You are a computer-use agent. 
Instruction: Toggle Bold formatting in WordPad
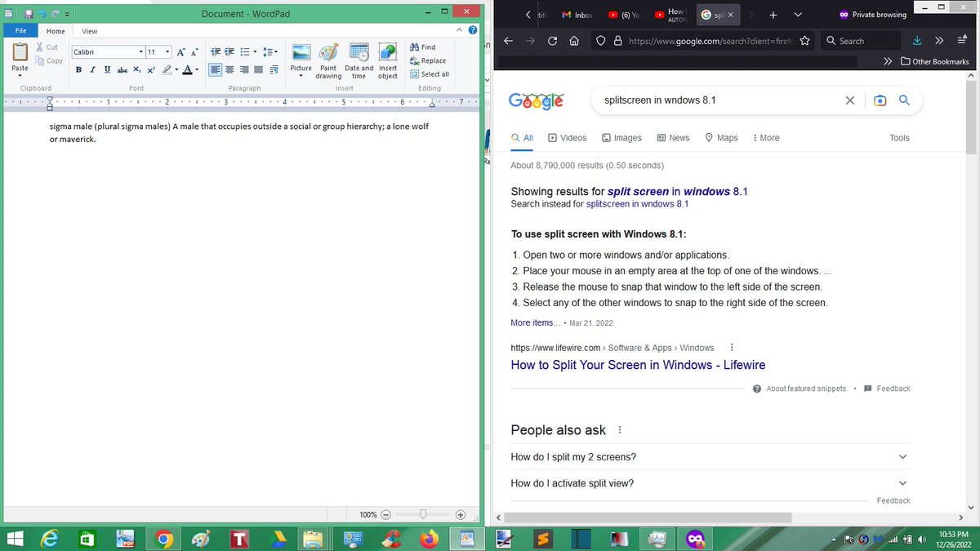pyautogui.click(x=78, y=70)
